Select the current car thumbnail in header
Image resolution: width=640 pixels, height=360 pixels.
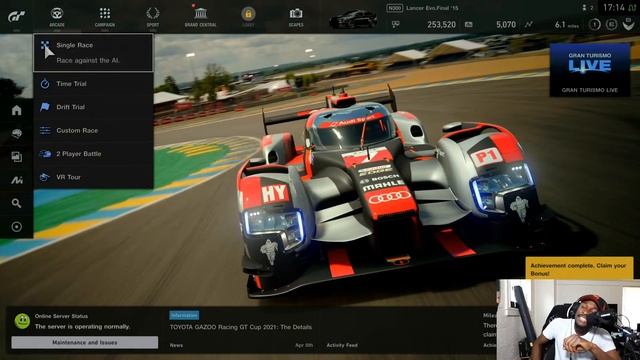[353, 19]
